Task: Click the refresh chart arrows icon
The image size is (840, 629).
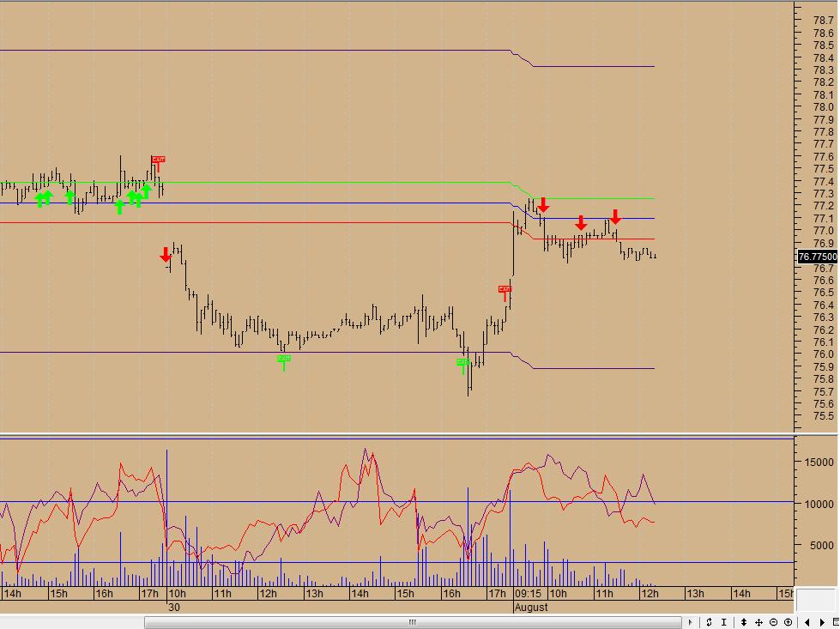Action: coord(710,622)
